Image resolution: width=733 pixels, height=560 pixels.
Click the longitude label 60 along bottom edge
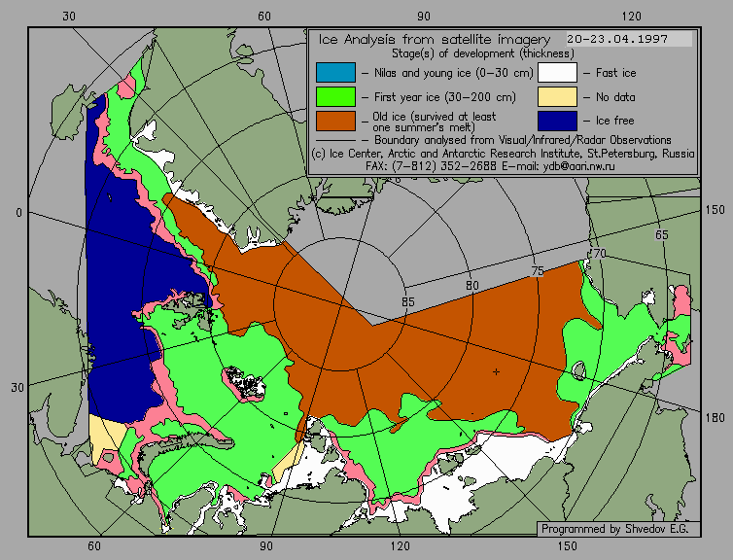[94, 546]
